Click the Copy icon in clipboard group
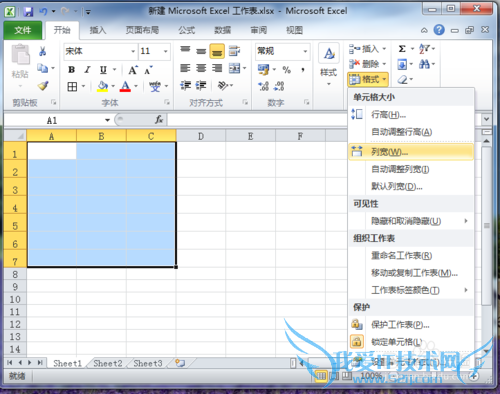 42,68
